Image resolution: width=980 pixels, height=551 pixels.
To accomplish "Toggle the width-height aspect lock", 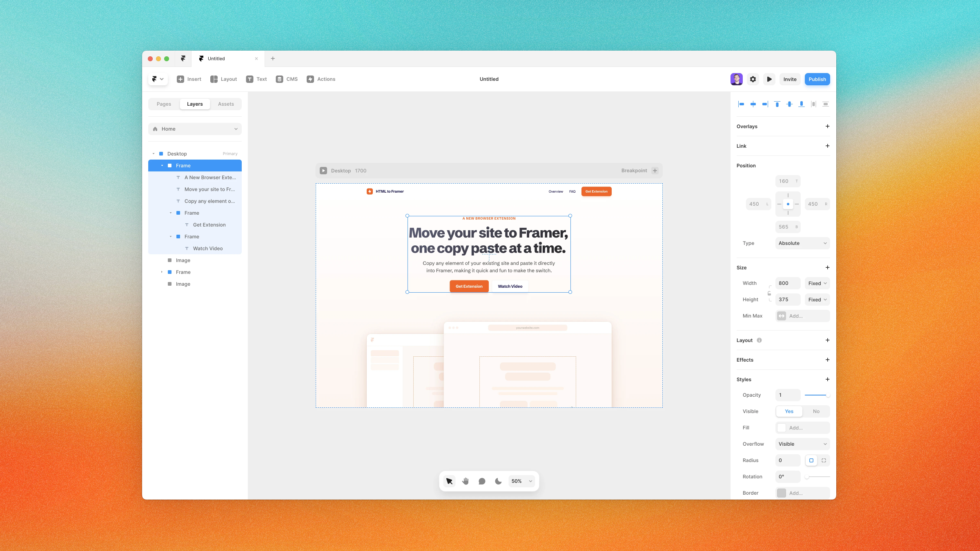I will (x=769, y=293).
